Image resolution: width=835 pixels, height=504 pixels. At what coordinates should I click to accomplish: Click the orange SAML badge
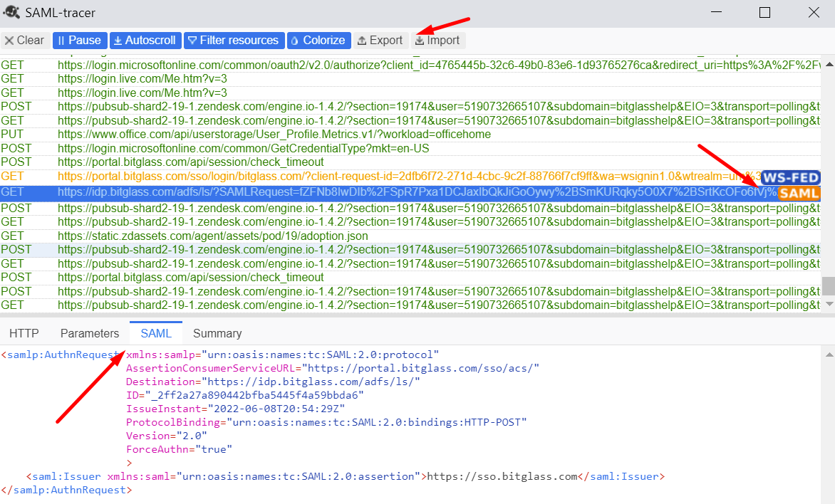coord(799,193)
